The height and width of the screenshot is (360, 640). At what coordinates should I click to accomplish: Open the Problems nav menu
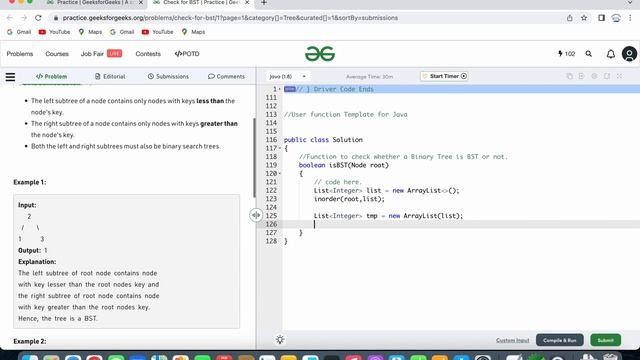20,54
